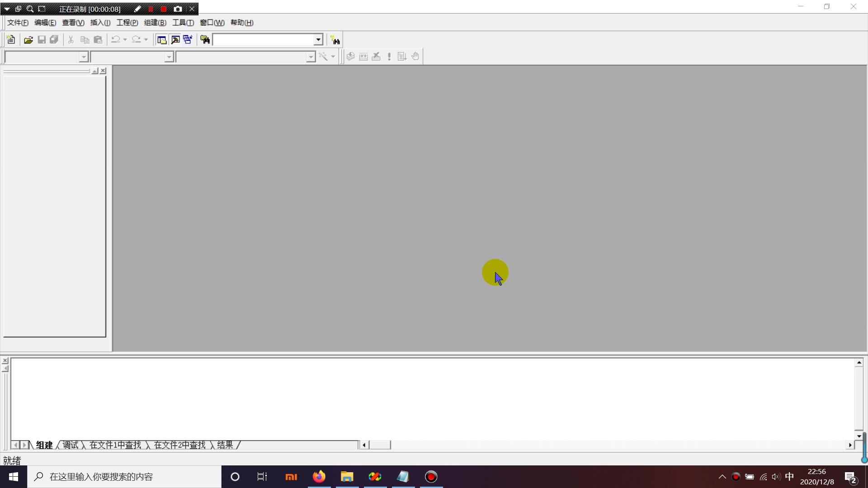Click the Cut scissors icon
The image size is (868, 488).
pyautogui.click(x=71, y=40)
